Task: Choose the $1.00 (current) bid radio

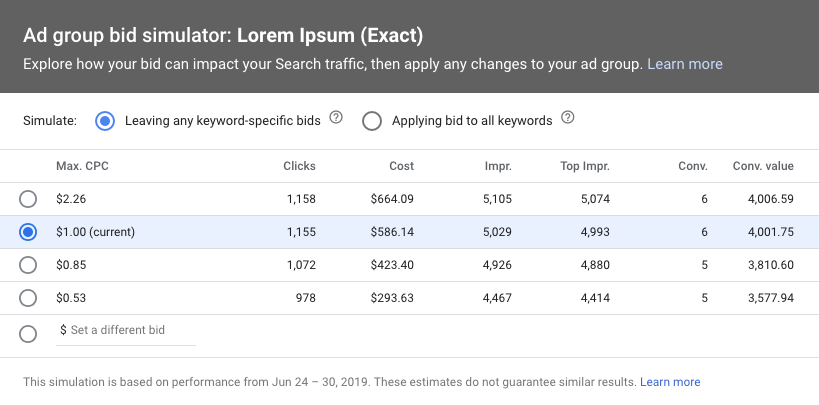Action: click(x=28, y=232)
